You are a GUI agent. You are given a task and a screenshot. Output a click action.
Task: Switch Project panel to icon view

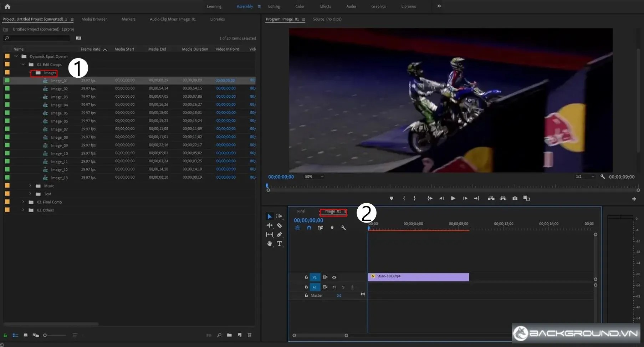26,335
